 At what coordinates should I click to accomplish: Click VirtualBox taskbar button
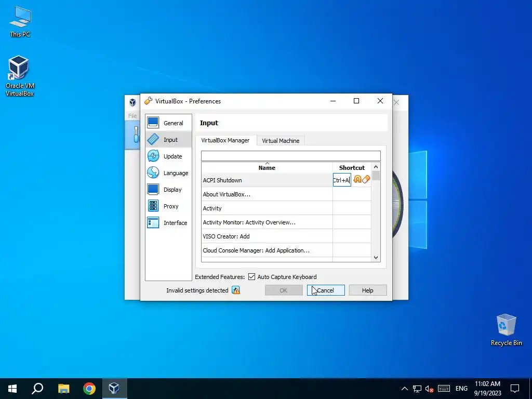click(x=114, y=389)
